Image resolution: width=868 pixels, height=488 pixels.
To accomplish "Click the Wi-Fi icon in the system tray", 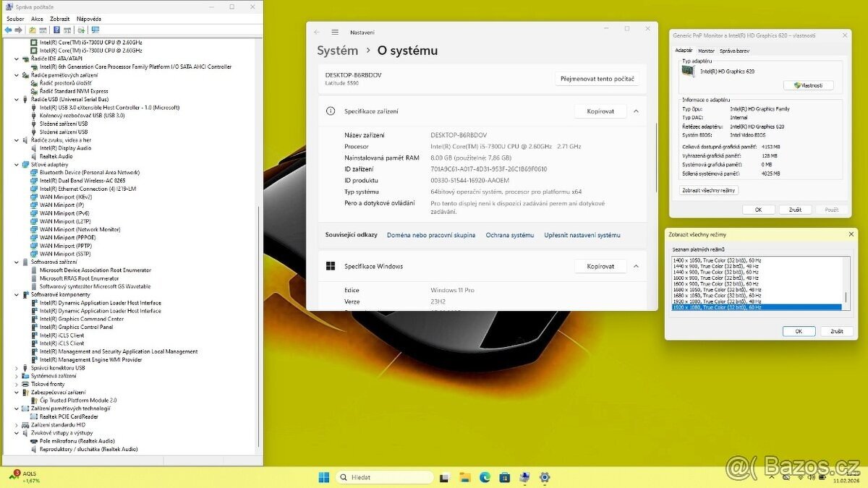I will 800,477.
